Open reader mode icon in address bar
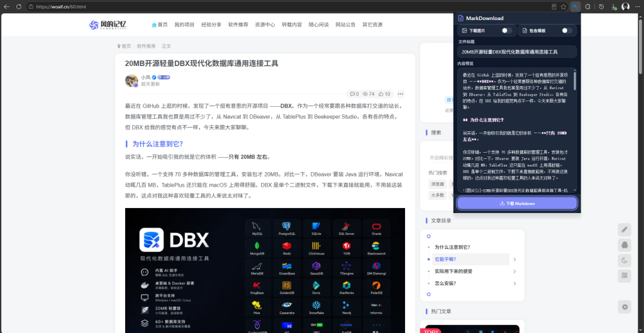The height and width of the screenshot is (333, 644). pos(554,6)
